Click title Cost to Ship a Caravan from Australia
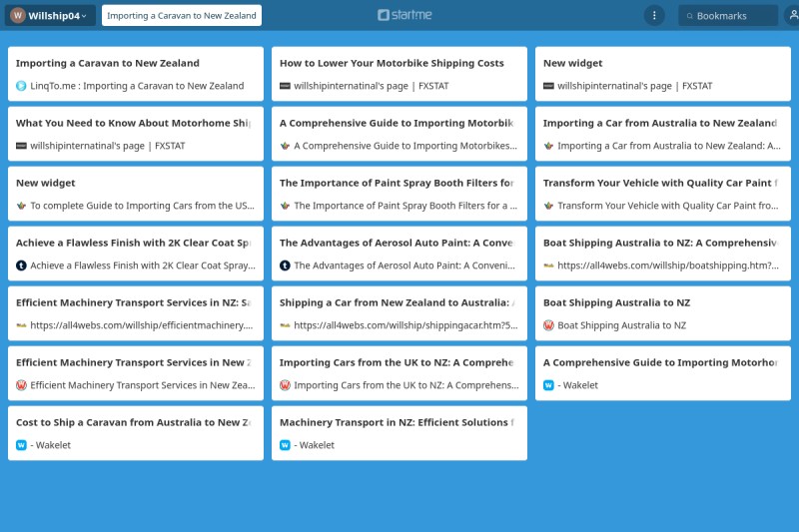Viewport: 799px width, 532px height. [x=134, y=422]
